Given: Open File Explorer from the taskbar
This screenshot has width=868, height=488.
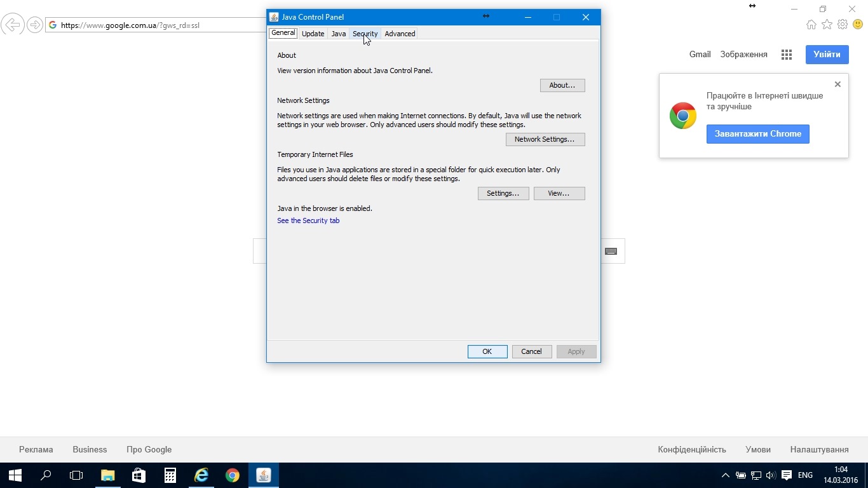Looking at the screenshot, I should pyautogui.click(x=107, y=475).
